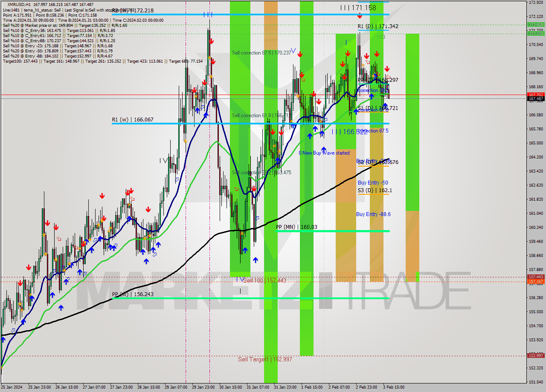
Task: Click the '3 Feb 15:00' time axis label
Action: [x=394, y=387]
